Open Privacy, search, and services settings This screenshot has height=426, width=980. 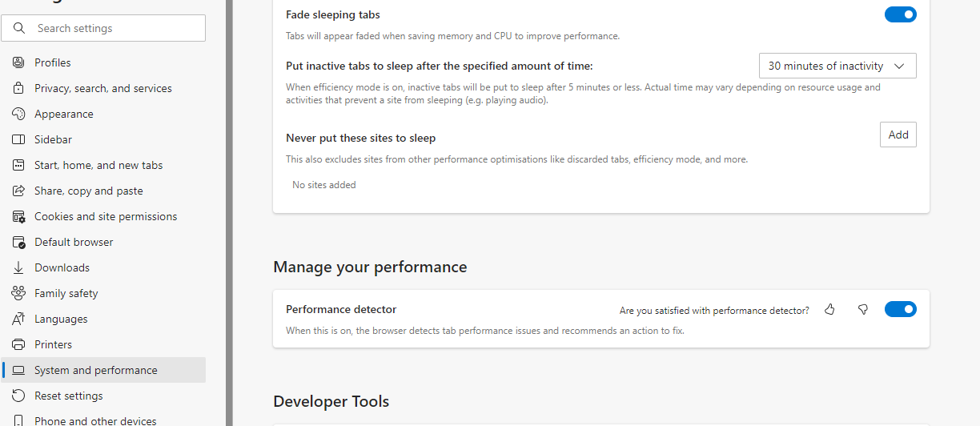click(104, 88)
